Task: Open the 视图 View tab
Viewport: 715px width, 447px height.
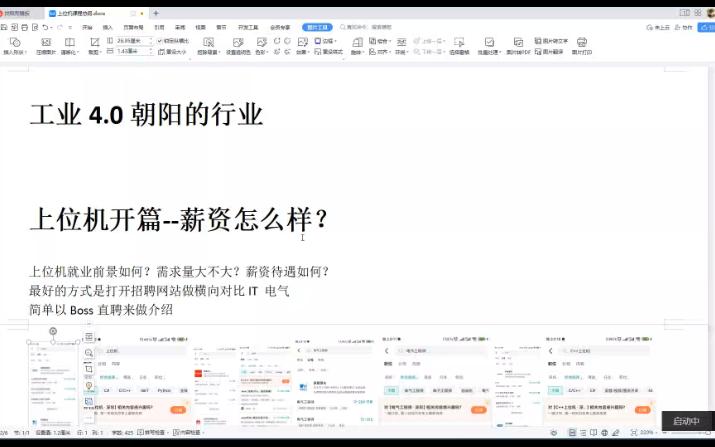Action: pos(201,27)
